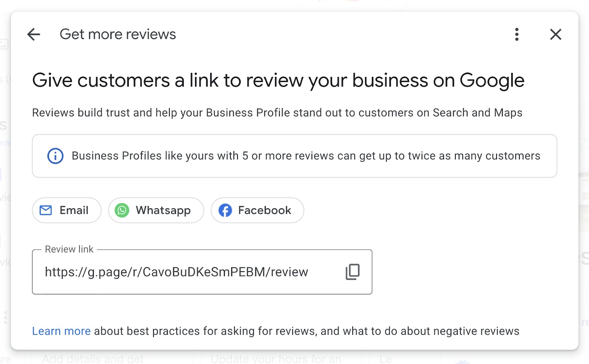Share the review link via Email
Image resolution: width=589 pixels, height=364 pixels.
(x=66, y=210)
